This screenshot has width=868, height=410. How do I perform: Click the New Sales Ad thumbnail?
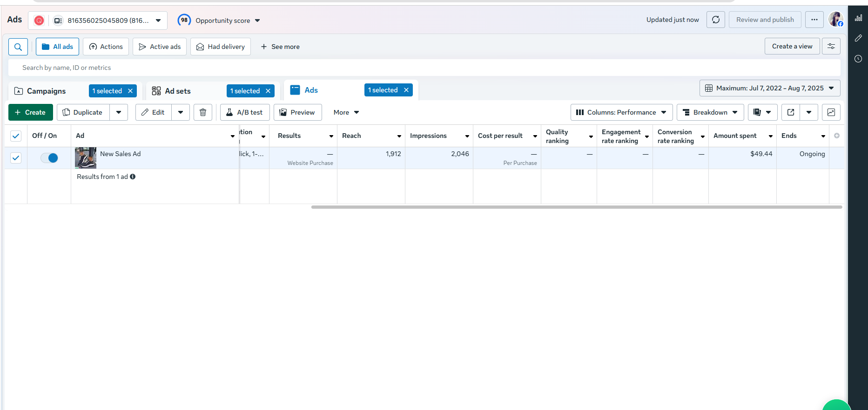(86, 158)
